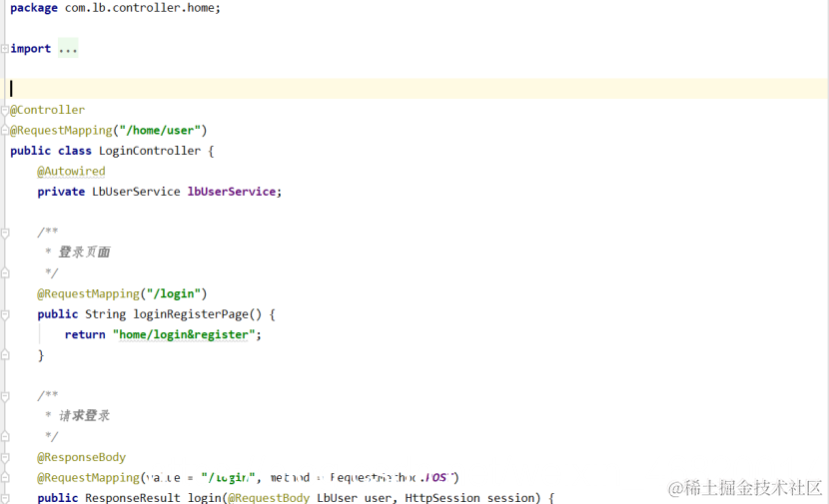Click the @Autowired annotation
The width and height of the screenshot is (829, 504).
tap(71, 172)
